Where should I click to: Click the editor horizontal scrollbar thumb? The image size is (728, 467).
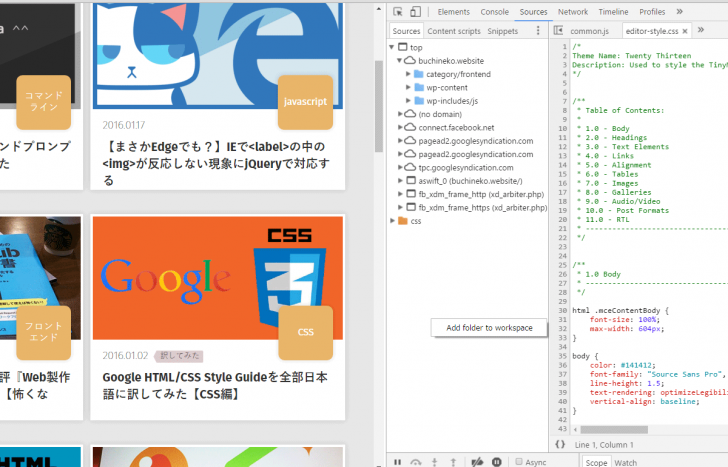click(x=613, y=429)
